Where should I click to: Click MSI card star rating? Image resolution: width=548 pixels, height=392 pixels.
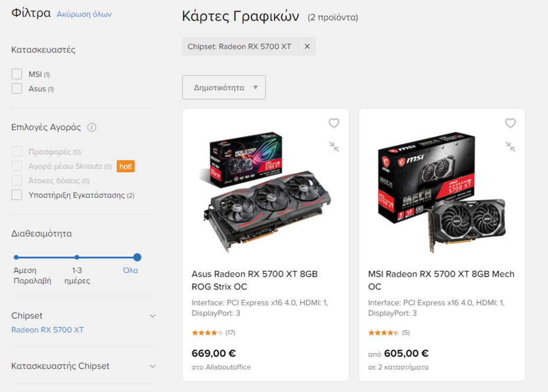point(384,332)
